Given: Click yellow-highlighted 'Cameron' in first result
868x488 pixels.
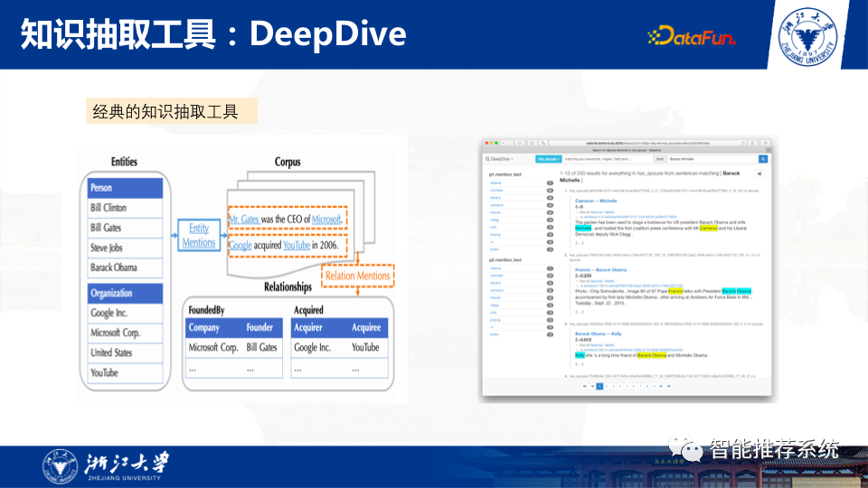Looking at the screenshot, I should click(709, 228).
